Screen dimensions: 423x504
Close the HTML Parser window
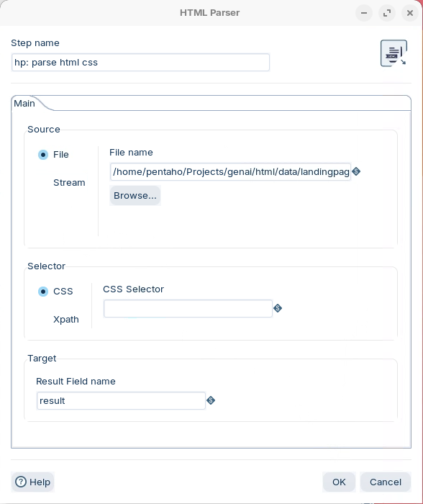pos(410,13)
